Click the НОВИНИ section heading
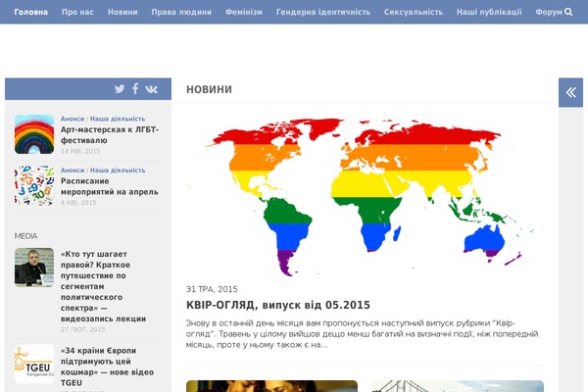Viewport: 588px width, 392px height. [209, 89]
